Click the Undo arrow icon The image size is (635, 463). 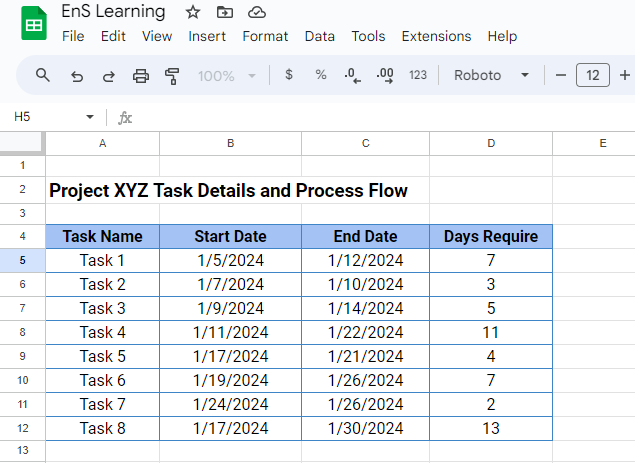76,75
